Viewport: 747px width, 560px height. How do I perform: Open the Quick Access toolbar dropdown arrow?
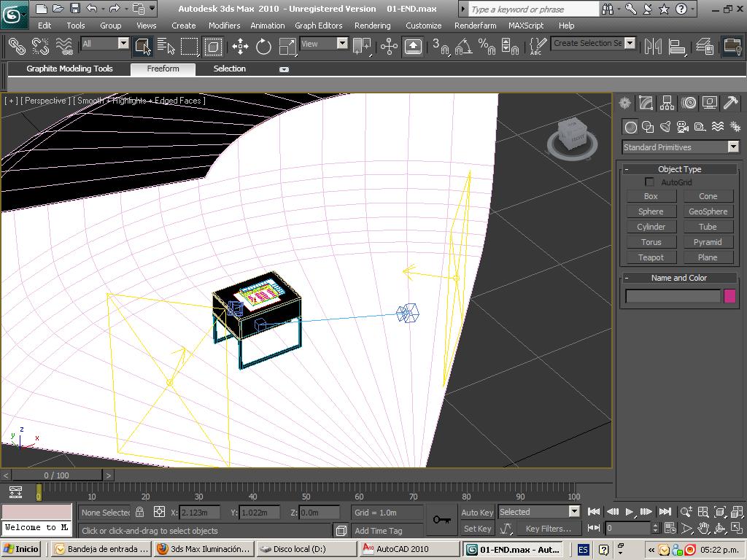[152, 8]
